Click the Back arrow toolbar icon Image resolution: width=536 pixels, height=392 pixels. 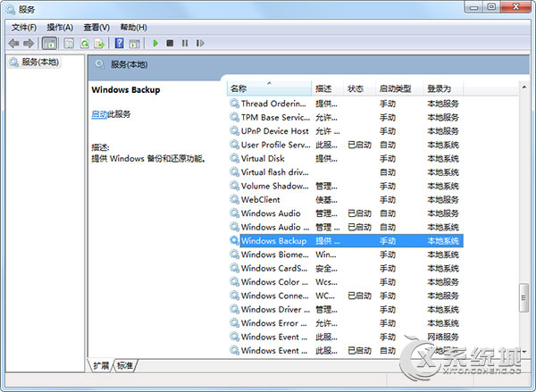pos(14,44)
